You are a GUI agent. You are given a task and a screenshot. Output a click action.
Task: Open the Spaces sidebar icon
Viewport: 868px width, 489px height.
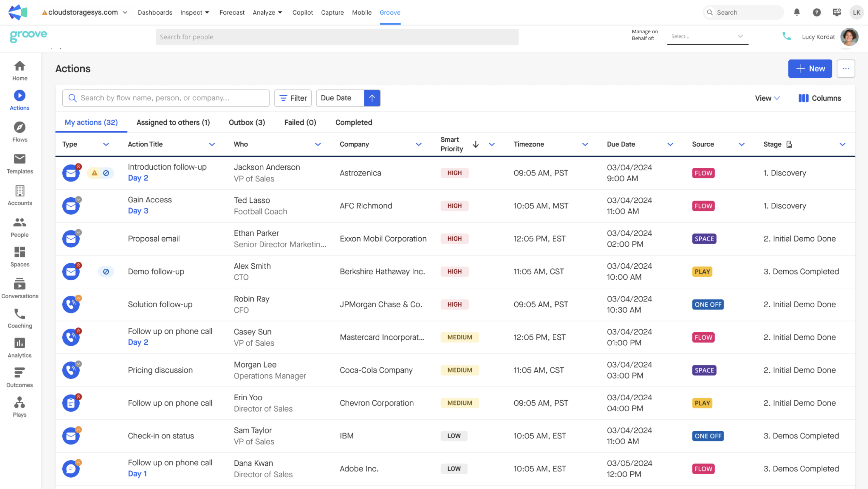tap(20, 257)
